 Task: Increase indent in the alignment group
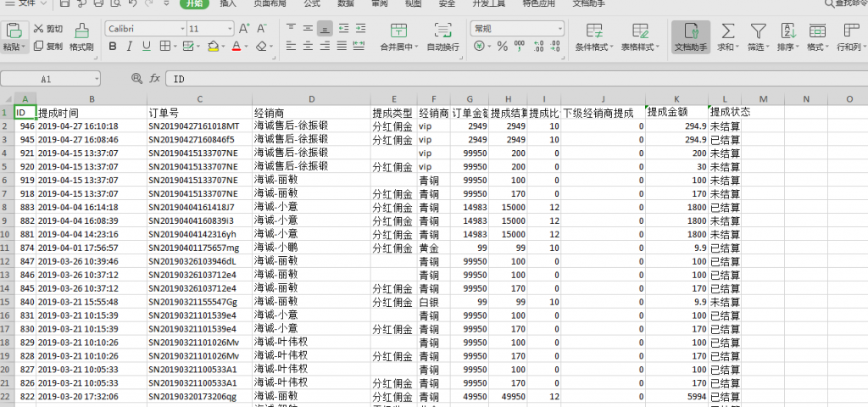[x=360, y=28]
